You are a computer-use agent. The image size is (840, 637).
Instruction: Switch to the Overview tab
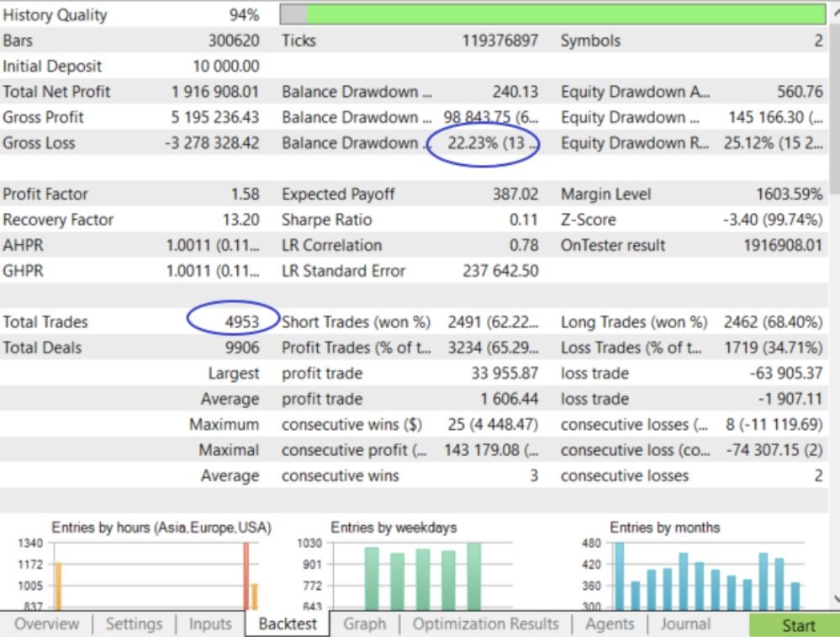[x=46, y=624]
